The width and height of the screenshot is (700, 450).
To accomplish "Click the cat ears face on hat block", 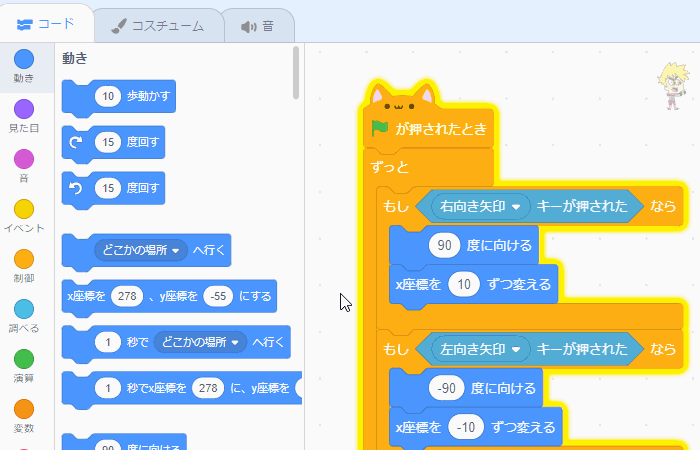I will pos(400,97).
